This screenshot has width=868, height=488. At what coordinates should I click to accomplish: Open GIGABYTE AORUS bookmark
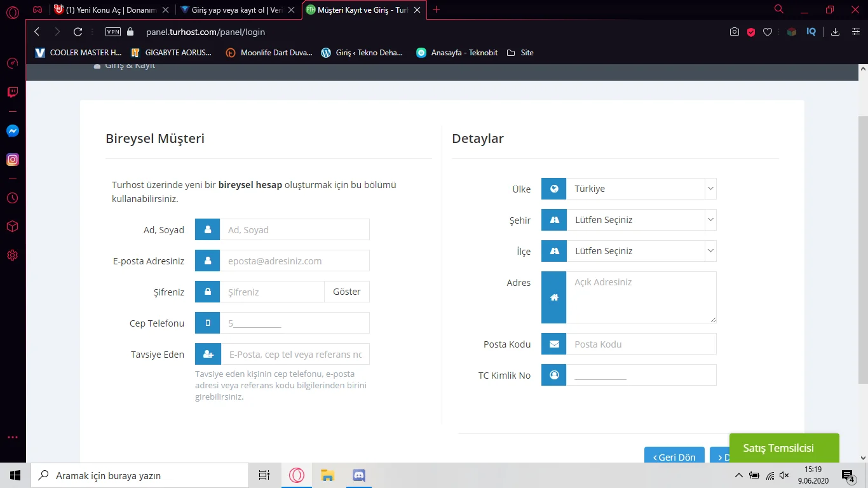[171, 53]
